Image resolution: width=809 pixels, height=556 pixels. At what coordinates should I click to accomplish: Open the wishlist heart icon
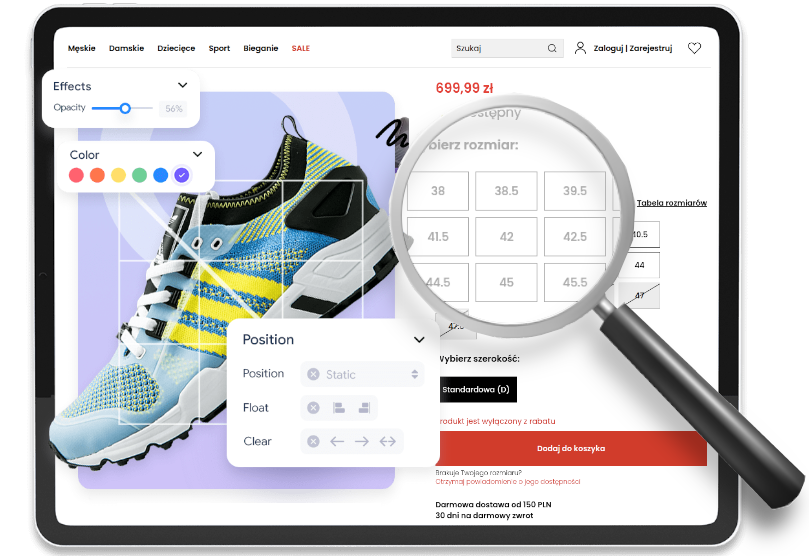click(x=694, y=48)
